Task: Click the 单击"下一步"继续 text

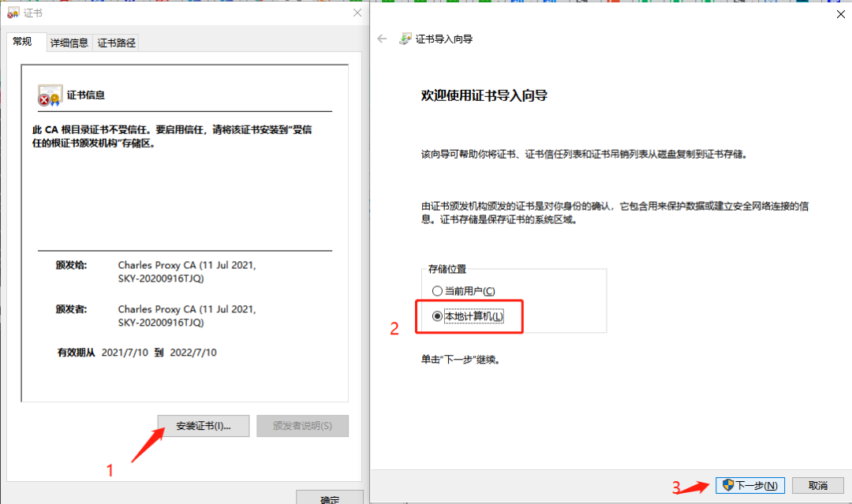Action: (x=460, y=360)
